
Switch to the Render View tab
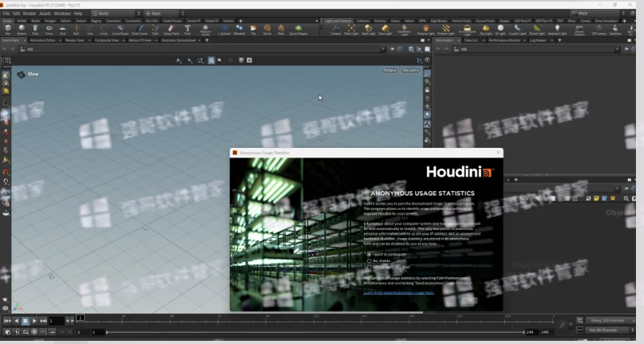pos(75,40)
